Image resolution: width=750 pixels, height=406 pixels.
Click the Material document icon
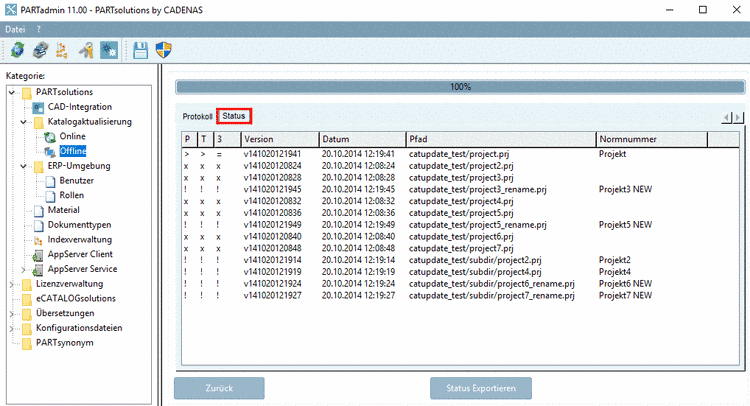(x=38, y=211)
